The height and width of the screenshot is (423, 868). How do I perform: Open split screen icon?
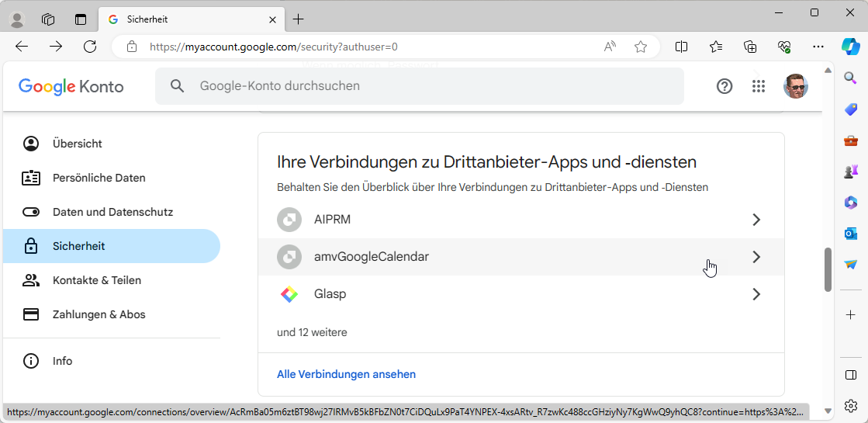click(x=682, y=47)
